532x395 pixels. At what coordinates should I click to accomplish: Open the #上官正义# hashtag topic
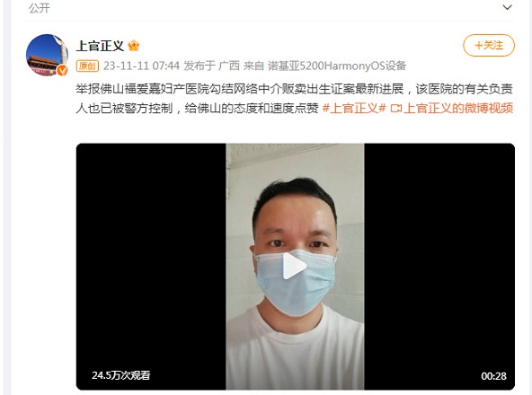[x=354, y=108]
